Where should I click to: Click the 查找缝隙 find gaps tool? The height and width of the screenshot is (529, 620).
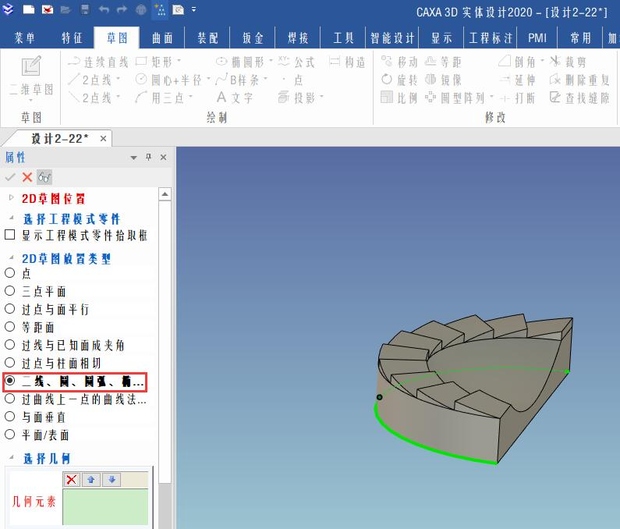click(x=580, y=97)
